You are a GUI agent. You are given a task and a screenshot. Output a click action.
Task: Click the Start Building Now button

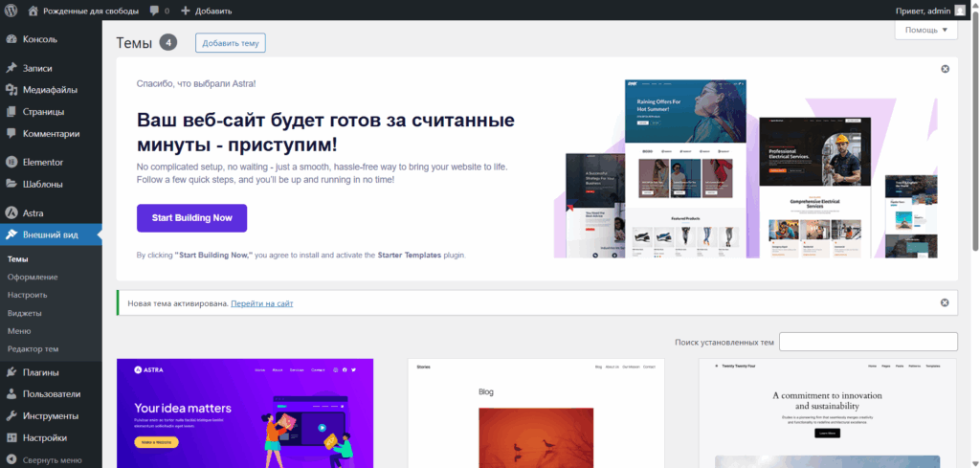tap(191, 218)
